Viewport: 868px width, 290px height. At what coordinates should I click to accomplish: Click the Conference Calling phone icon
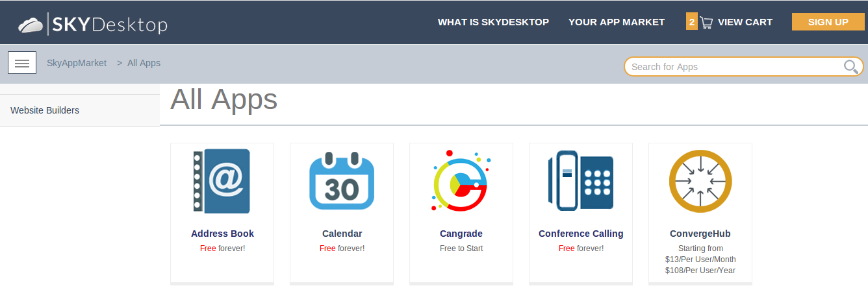[x=580, y=181]
